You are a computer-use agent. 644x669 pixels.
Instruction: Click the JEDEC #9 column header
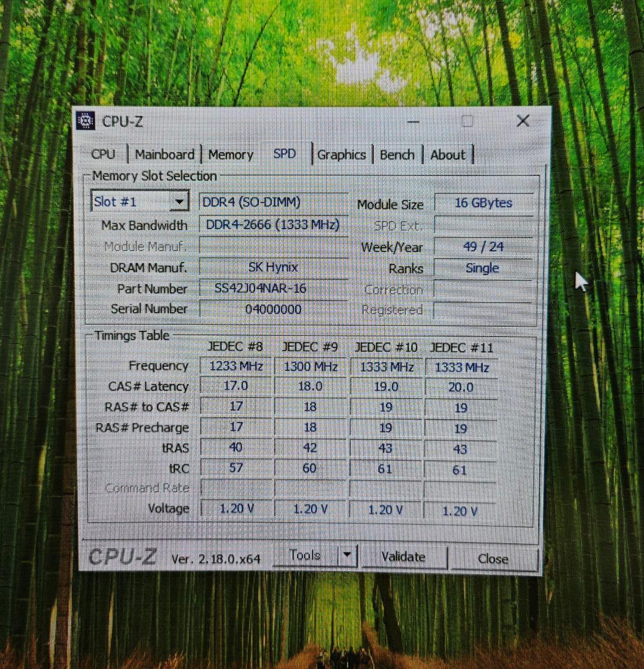point(310,347)
